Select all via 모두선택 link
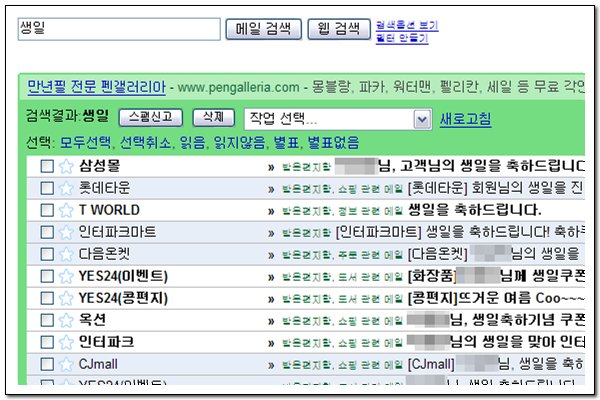600x400 pixels. (x=86, y=143)
